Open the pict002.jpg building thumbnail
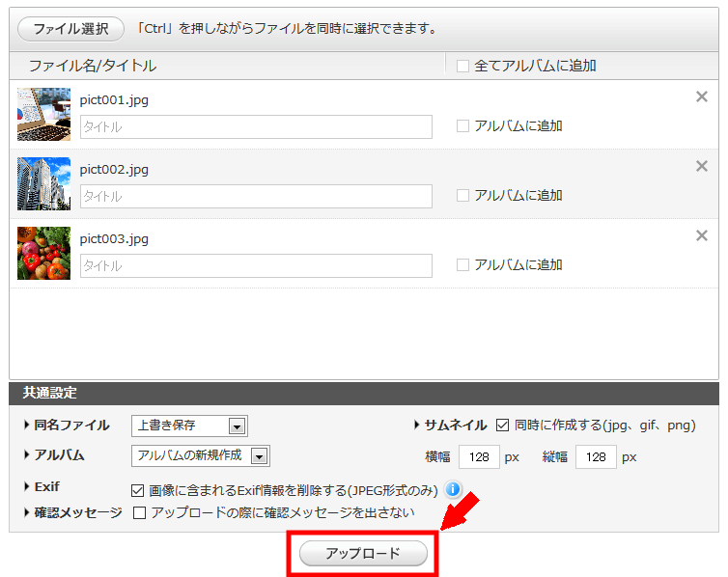The width and height of the screenshot is (728, 577). [44, 183]
